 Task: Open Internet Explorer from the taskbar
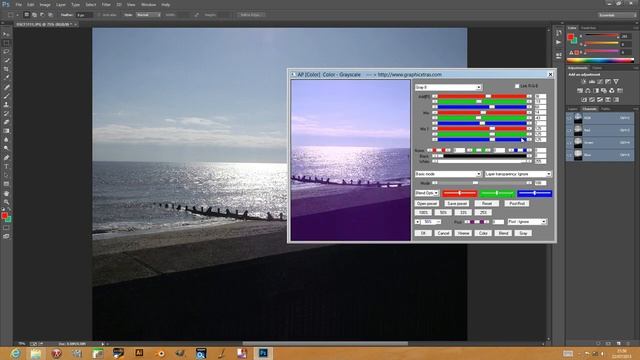point(15,353)
